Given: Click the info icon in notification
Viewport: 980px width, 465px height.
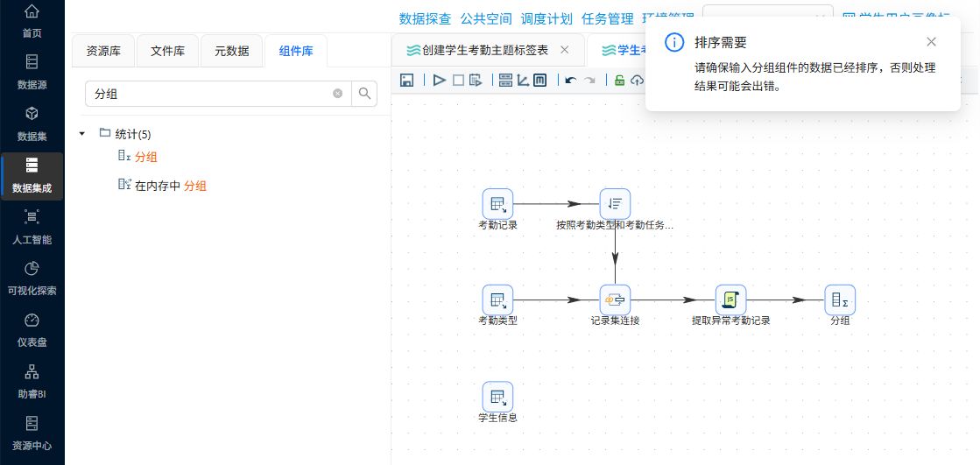Looking at the screenshot, I should [674, 42].
